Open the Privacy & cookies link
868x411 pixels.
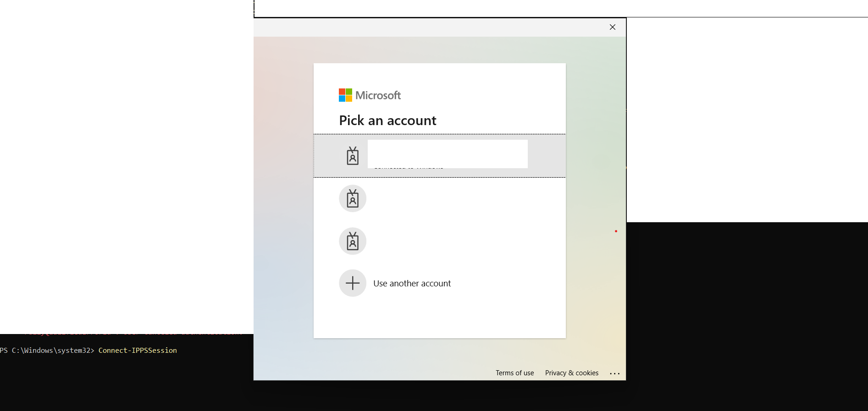coord(572,373)
